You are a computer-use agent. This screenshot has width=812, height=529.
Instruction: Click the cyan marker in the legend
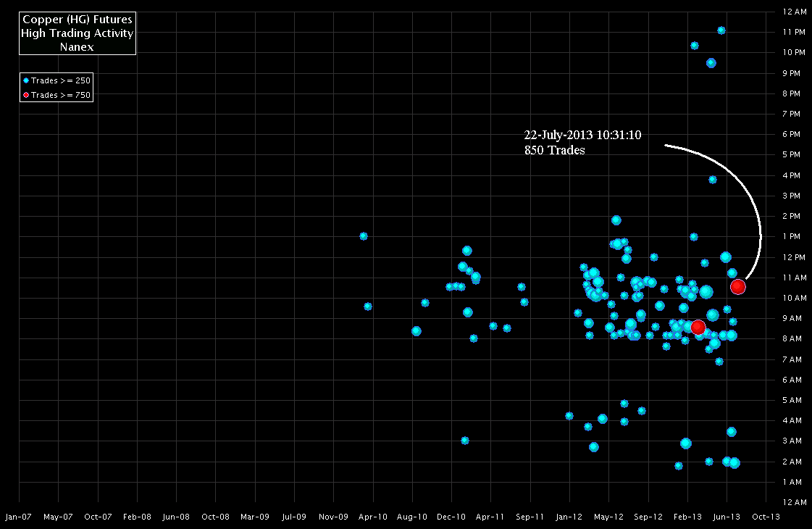coord(26,80)
